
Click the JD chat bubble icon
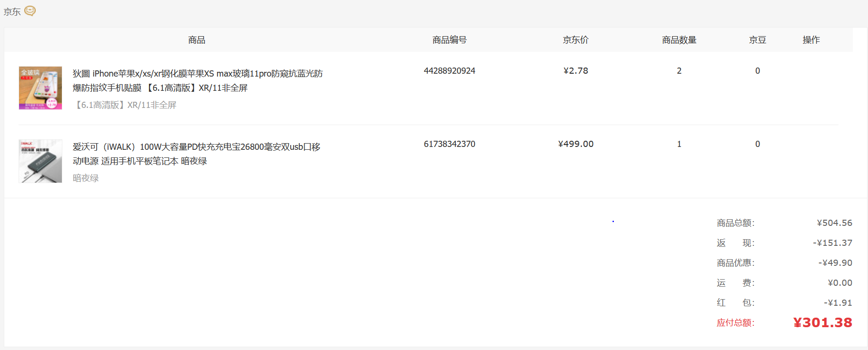click(x=30, y=11)
